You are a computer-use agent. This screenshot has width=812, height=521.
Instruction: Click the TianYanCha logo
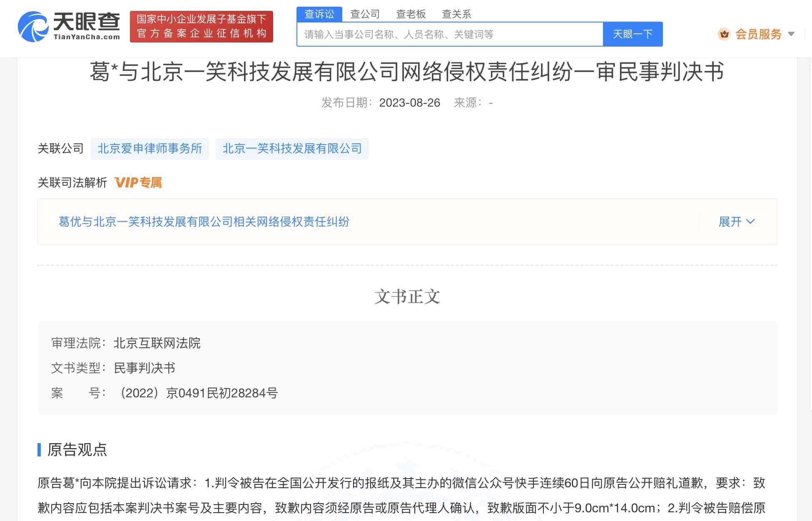(69, 26)
